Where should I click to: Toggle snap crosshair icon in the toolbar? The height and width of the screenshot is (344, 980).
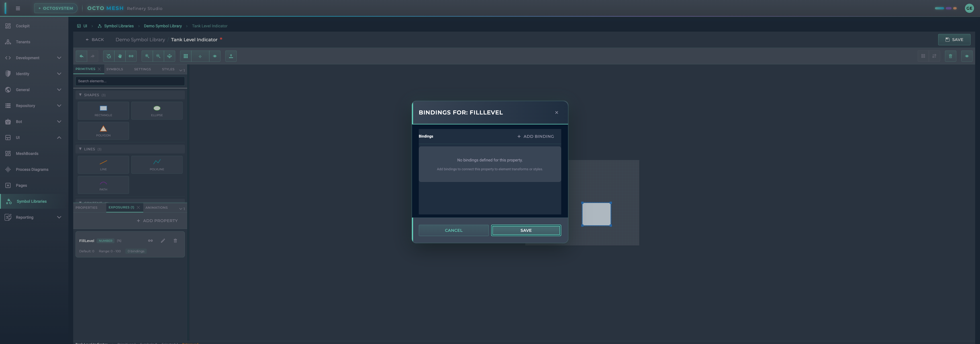200,56
